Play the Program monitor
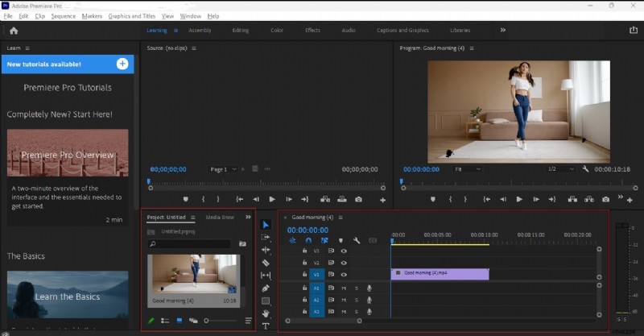The height and width of the screenshot is (336, 644). [x=519, y=199]
